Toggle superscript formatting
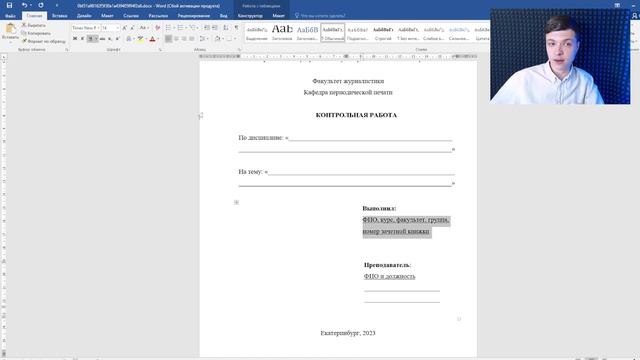640x360 pixels. click(118, 39)
